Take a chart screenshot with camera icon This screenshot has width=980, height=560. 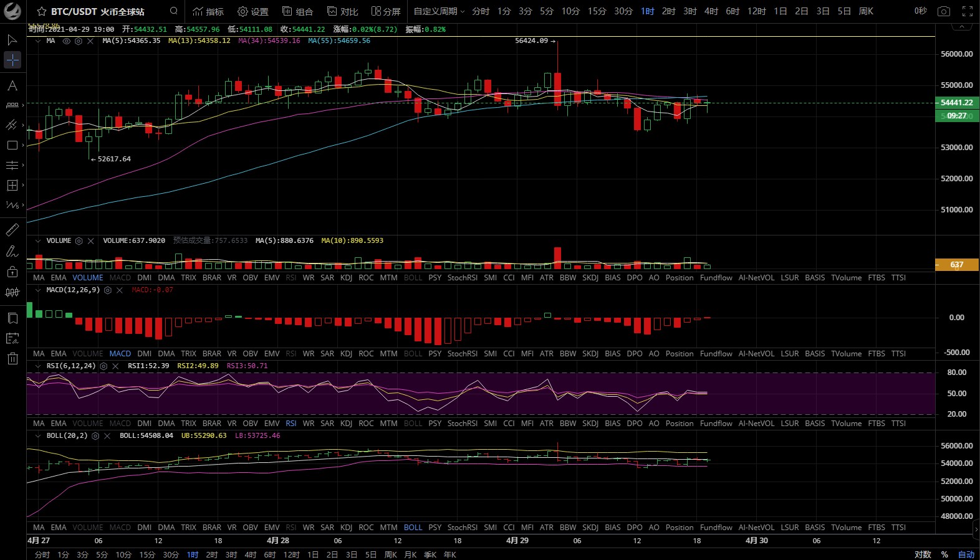pos(944,11)
